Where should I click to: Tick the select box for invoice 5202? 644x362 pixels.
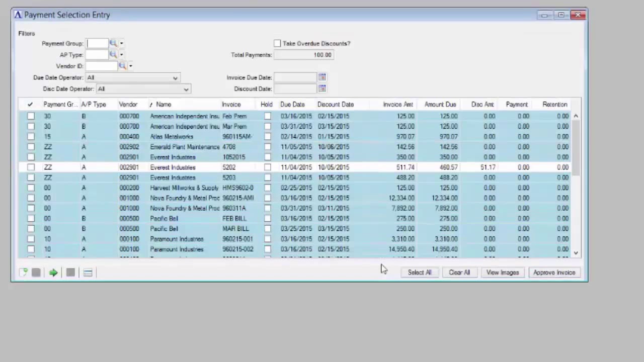click(31, 167)
